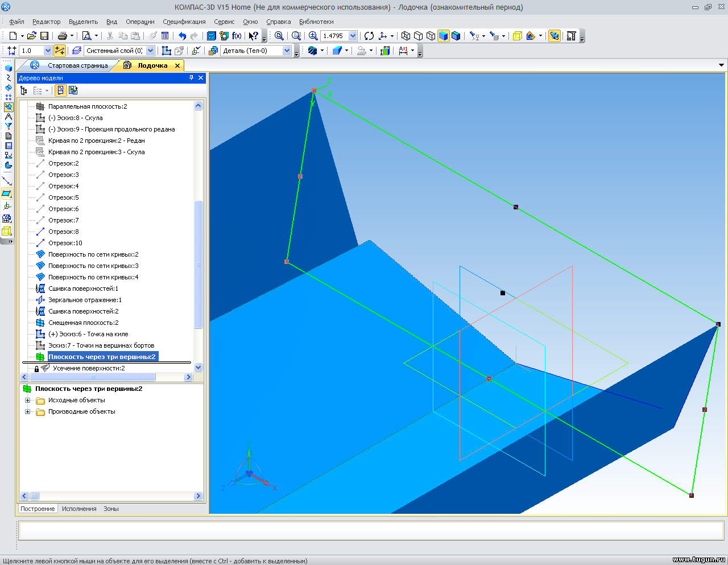Pick the yellow bounding box sidebar tool
Image resolution: width=728 pixels, height=565 pixels.
[x=7, y=231]
